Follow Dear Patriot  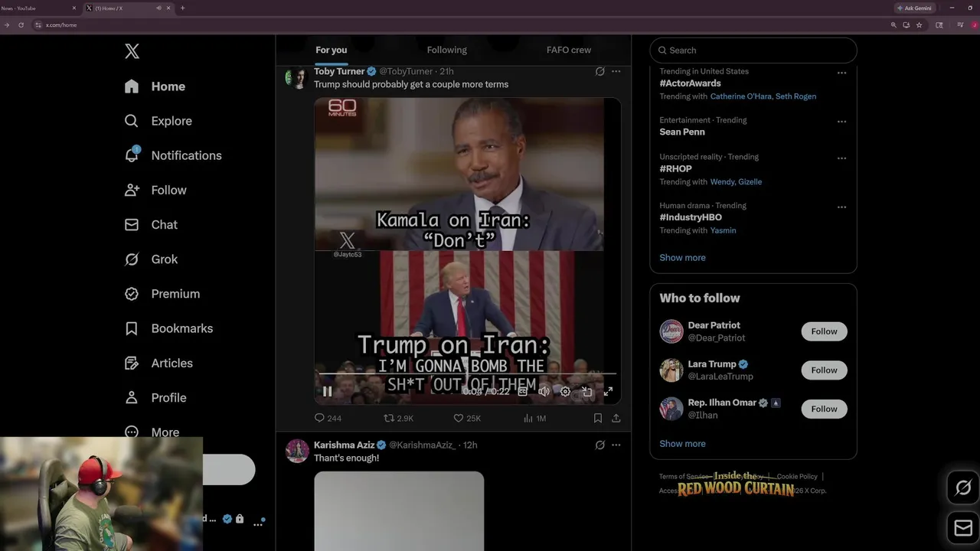click(x=825, y=331)
